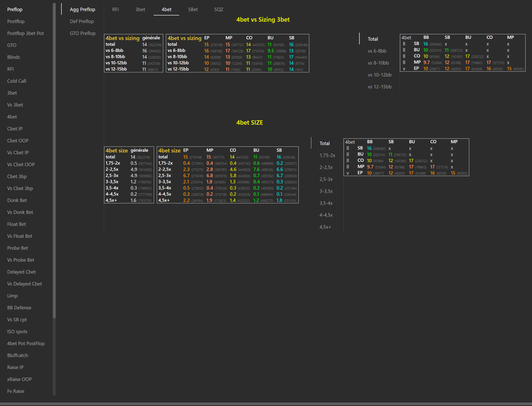Switch to Def Preflop sub-section
Screen dimensions: 532x406
(82, 21)
